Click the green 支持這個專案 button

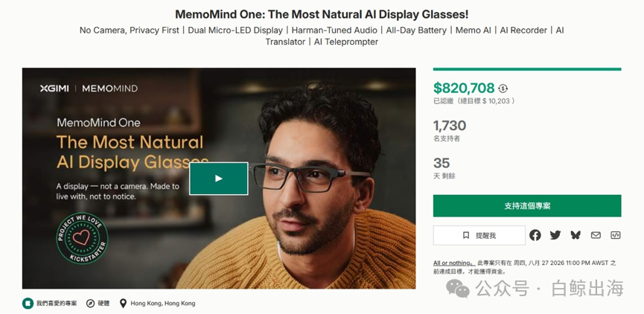527,206
